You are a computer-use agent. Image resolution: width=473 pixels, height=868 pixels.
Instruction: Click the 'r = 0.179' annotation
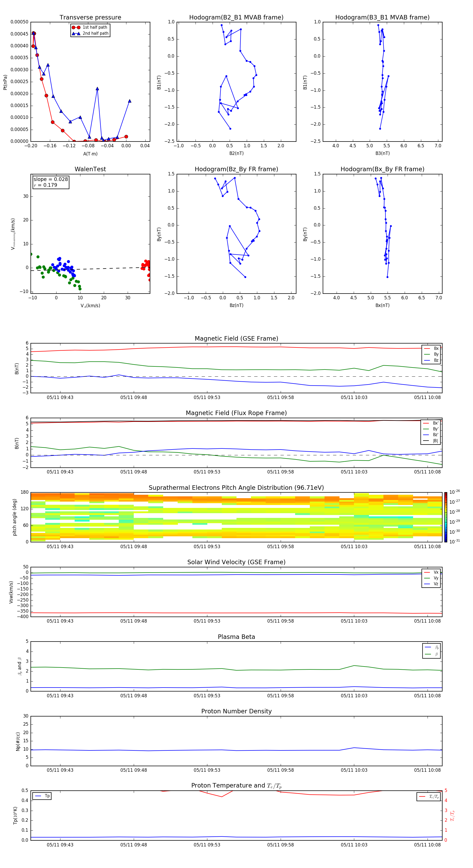(x=45, y=185)
